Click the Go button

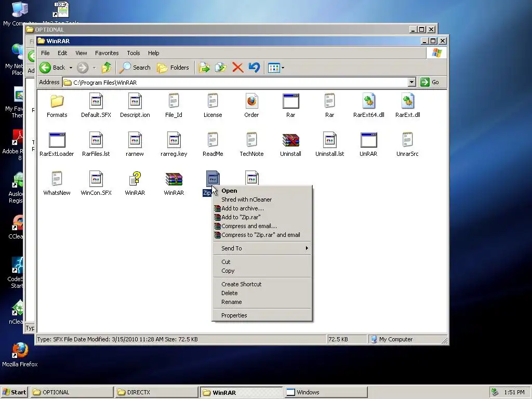point(430,82)
